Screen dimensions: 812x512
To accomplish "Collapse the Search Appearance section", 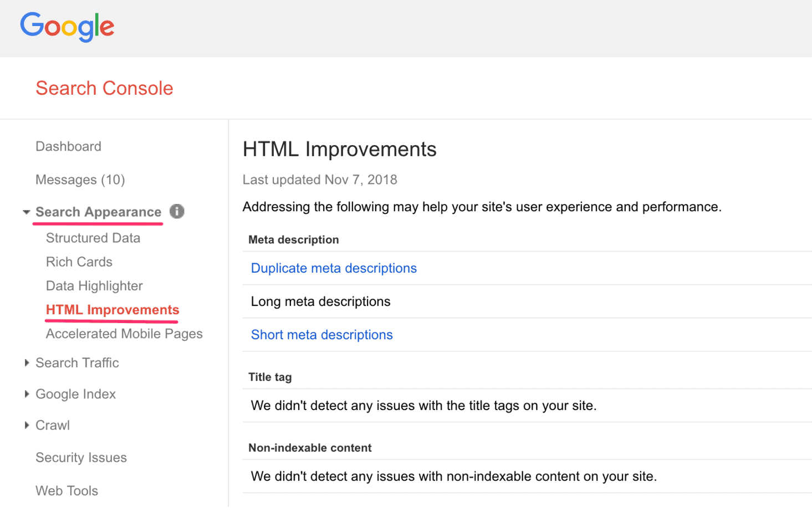I will (x=26, y=211).
